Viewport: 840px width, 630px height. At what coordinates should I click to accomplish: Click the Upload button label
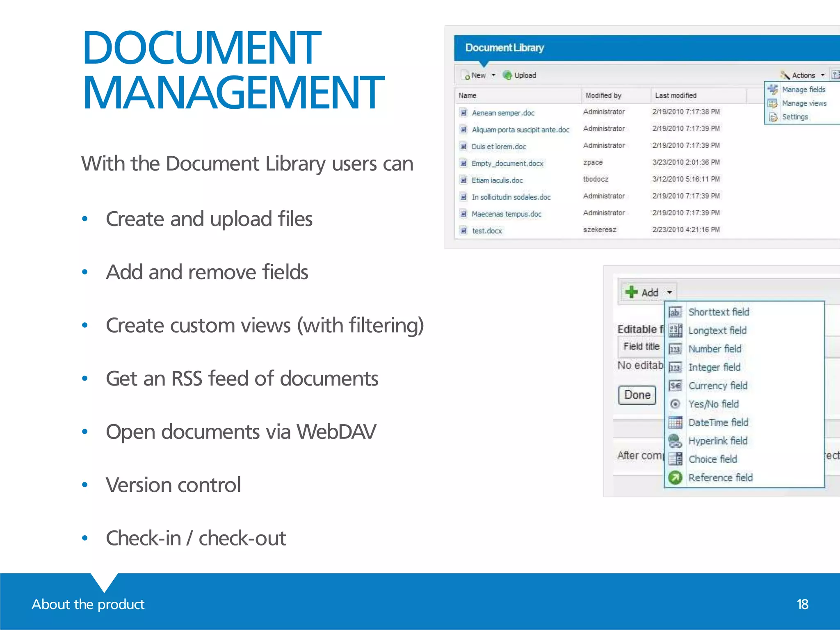525,75
